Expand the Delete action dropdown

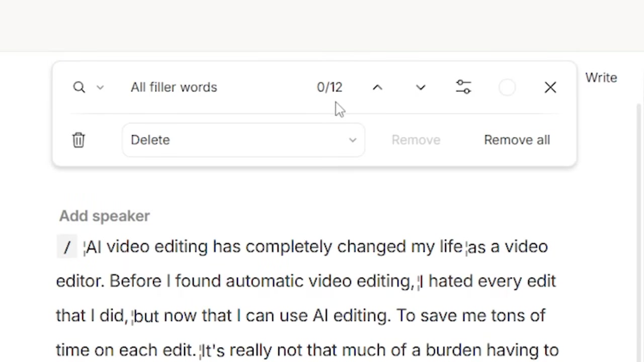[x=244, y=140]
